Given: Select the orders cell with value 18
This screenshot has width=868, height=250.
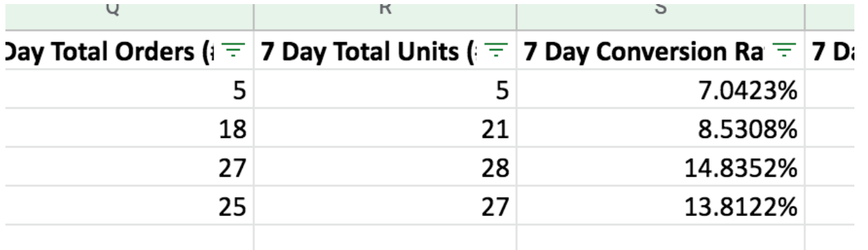Looking at the screenshot, I should click(127, 128).
